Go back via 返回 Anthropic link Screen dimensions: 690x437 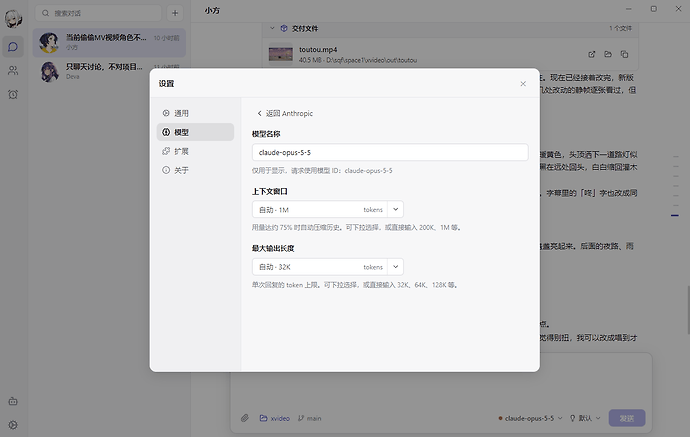click(285, 113)
